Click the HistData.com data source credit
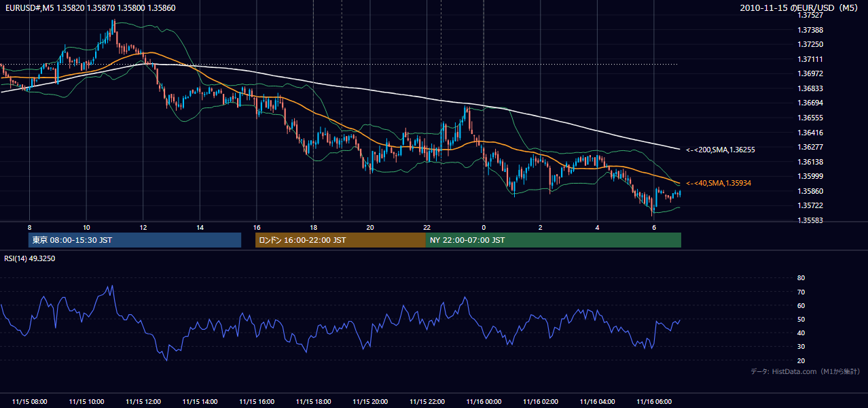The image size is (868, 408). click(806, 372)
